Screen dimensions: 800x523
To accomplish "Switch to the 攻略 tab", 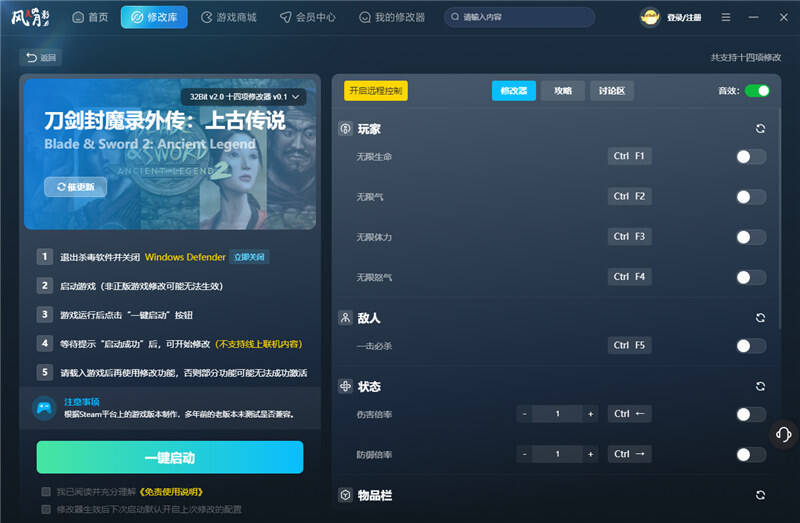I will 563,91.
